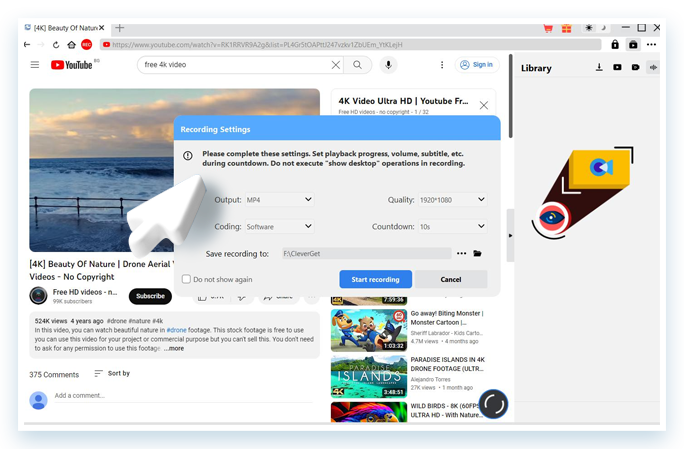The image size is (684, 449).
Task: Browse folder with three dots in dialog
Action: pos(462,254)
